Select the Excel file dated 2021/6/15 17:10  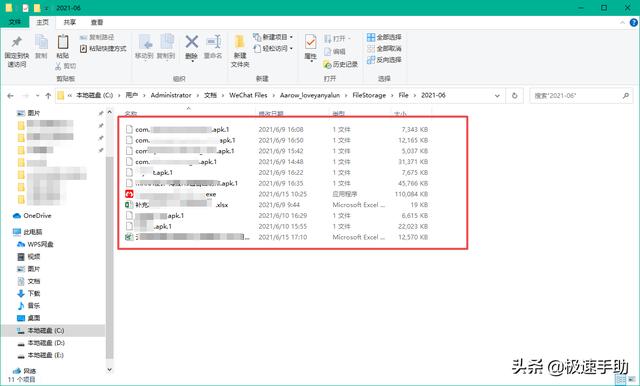pos(277,237)
